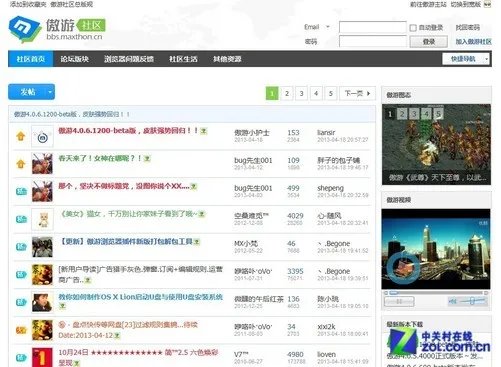
Task: Click the sticky arrow icon beside 傲游4.0.6.1200-beta thread
Action: 21,136
